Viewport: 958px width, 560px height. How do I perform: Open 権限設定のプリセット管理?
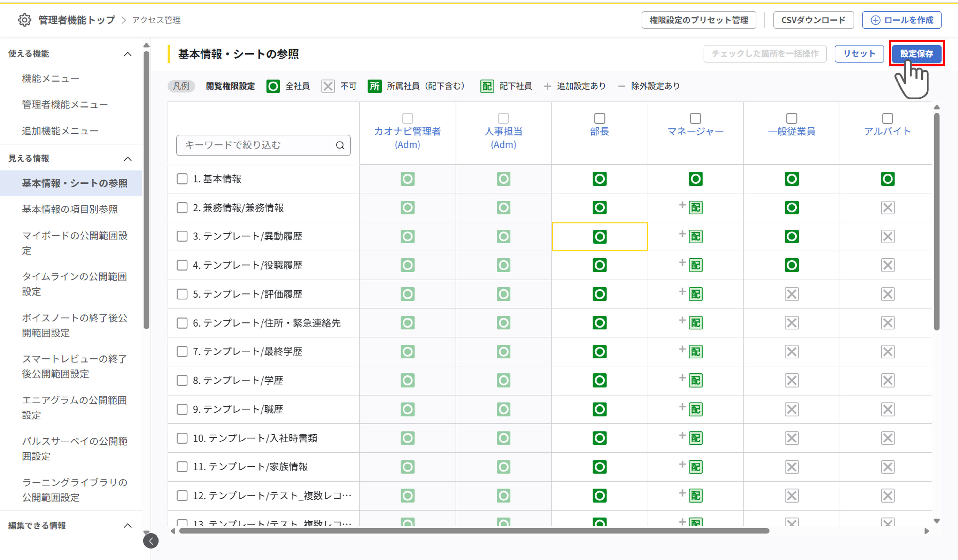tap(699, 20)
